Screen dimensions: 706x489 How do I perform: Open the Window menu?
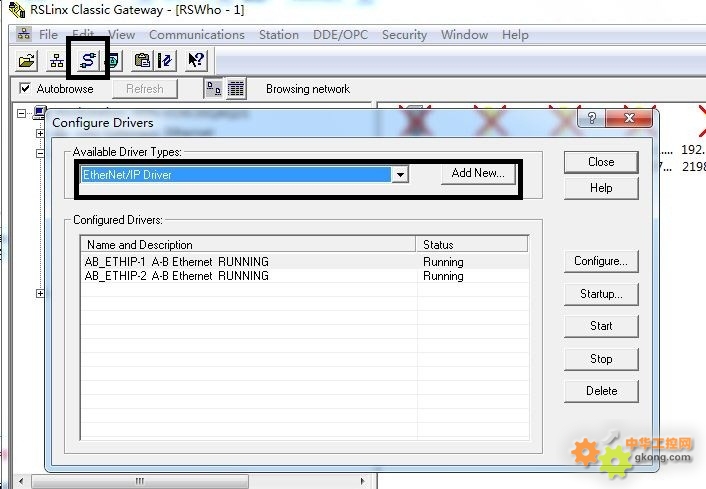click(x=464, y=35)
